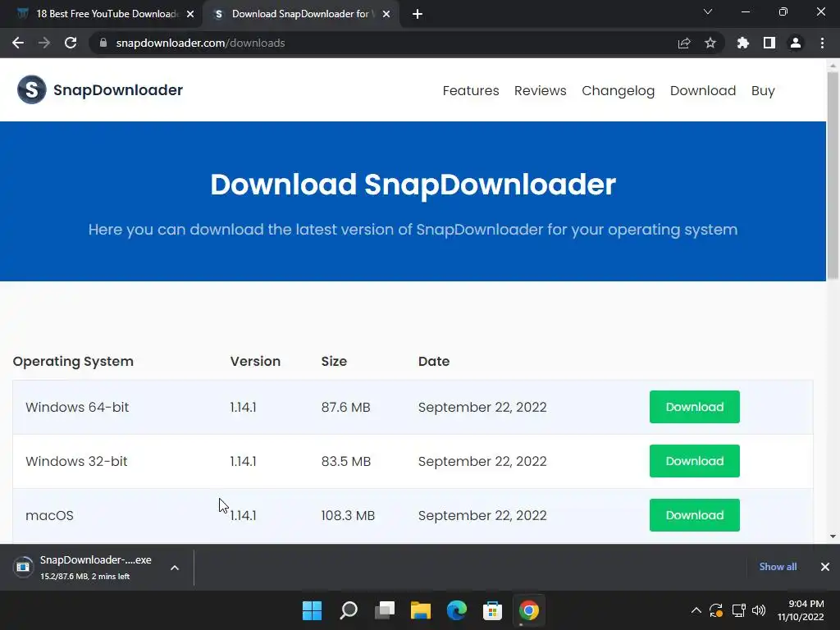This screenshot has height=630, width=840.
Task: Open the tab search chevron in the title bar
Action: click(x=708, y=11)
